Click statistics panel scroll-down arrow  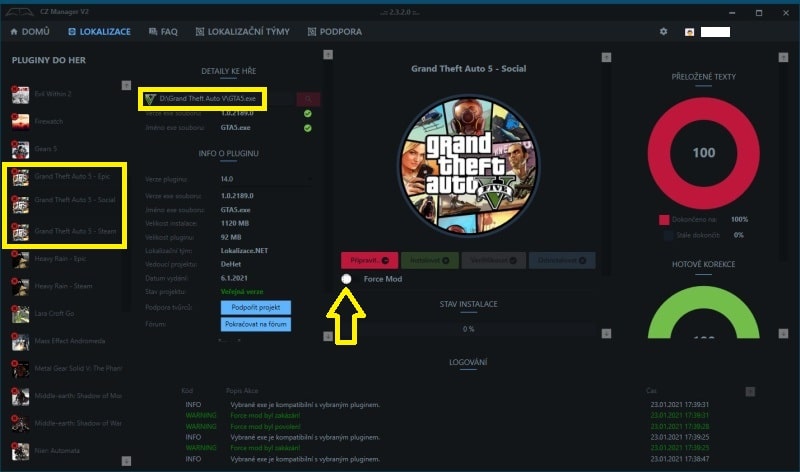pos(783,334)
